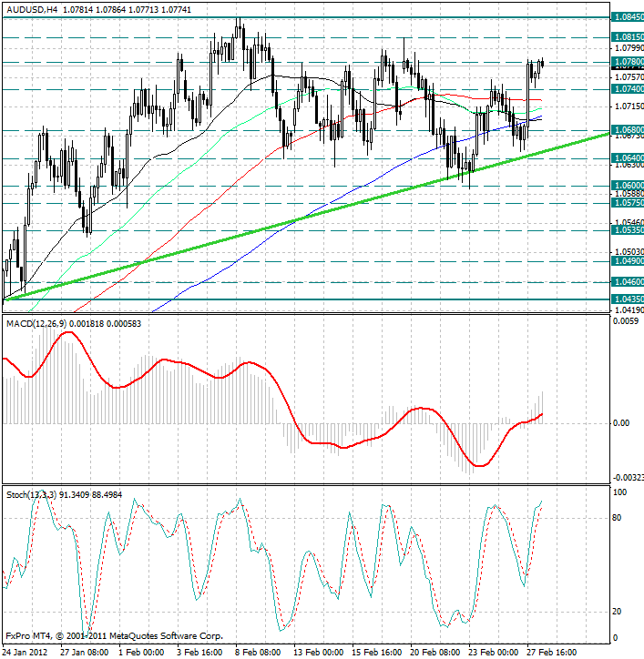This screenshot has width=644, height=659.
Task: Click the 1.0575 price level label
Action: coord(628,203)
